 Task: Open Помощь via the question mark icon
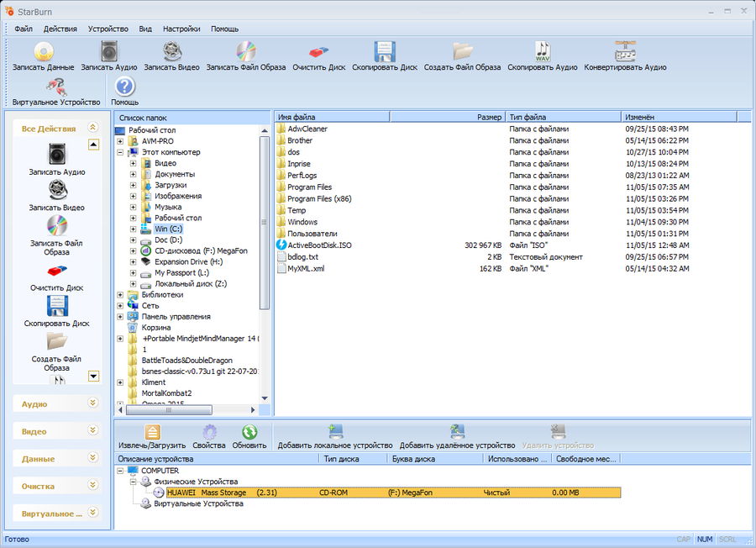(x=124, y=87)
